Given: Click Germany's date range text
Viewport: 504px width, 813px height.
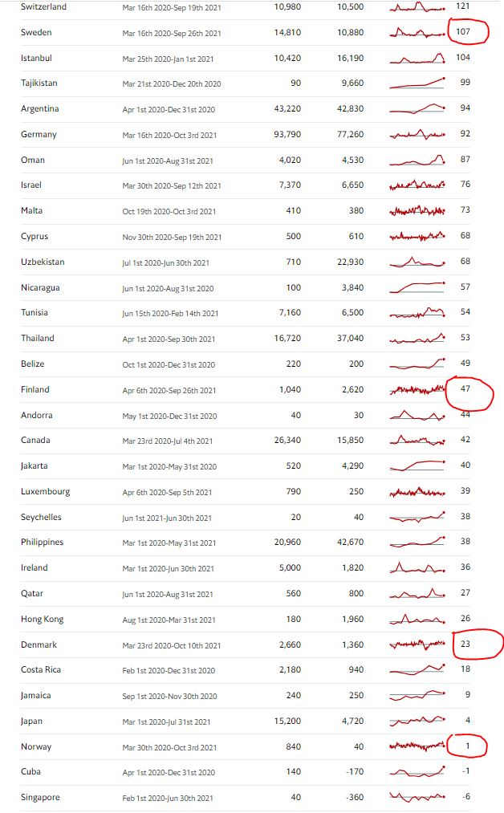Looking at the screenshot, I should click(169, 135).
